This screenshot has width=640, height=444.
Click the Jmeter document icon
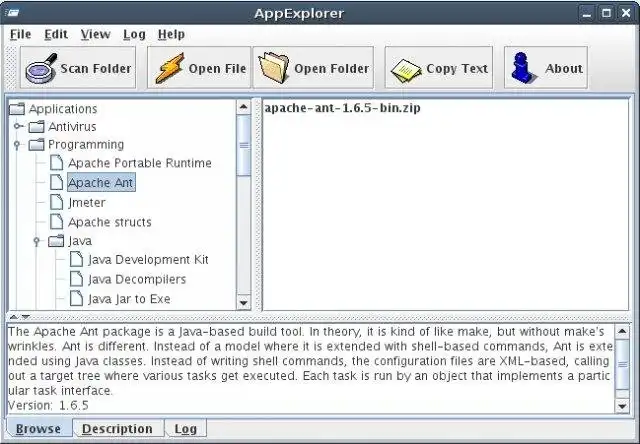pyautogui.click(x=56, y=202)
